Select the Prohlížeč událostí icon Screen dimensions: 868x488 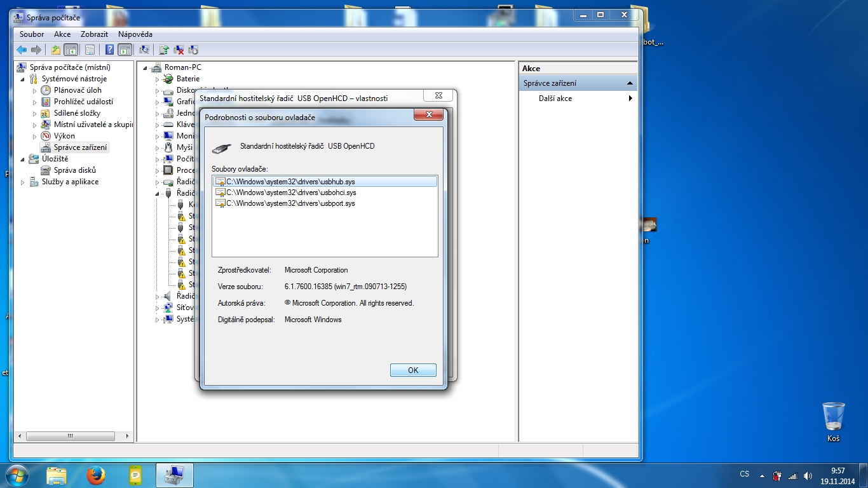pos(46,102)
